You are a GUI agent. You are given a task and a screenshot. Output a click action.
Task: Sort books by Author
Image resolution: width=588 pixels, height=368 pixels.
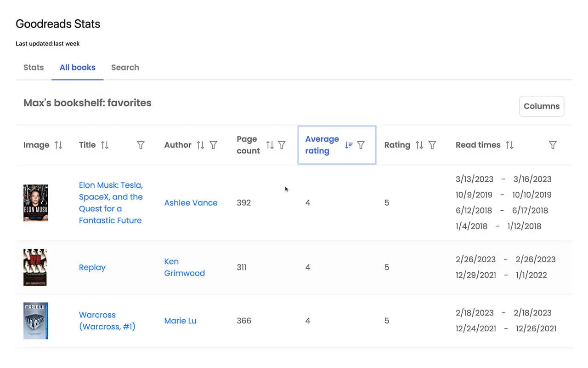click(x=200, y=145)
